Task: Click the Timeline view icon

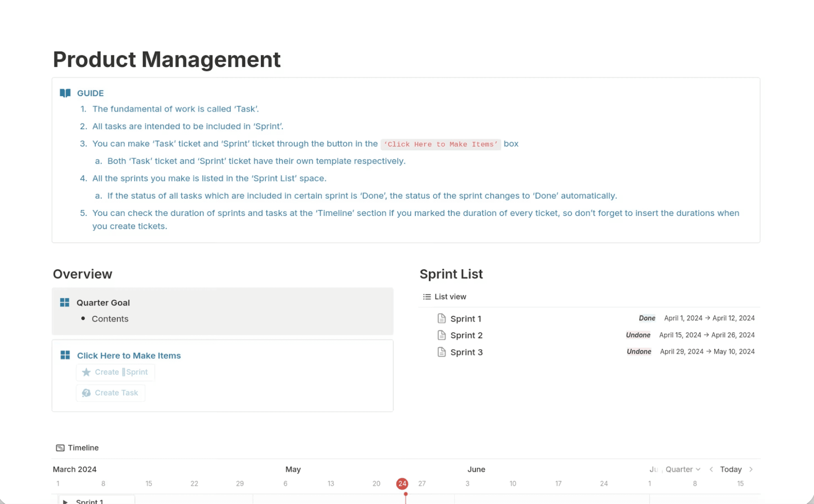Action: pos(60,447)
